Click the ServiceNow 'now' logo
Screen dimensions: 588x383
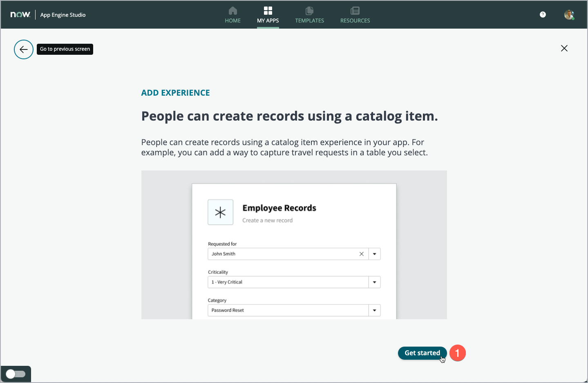pos(20,14)
